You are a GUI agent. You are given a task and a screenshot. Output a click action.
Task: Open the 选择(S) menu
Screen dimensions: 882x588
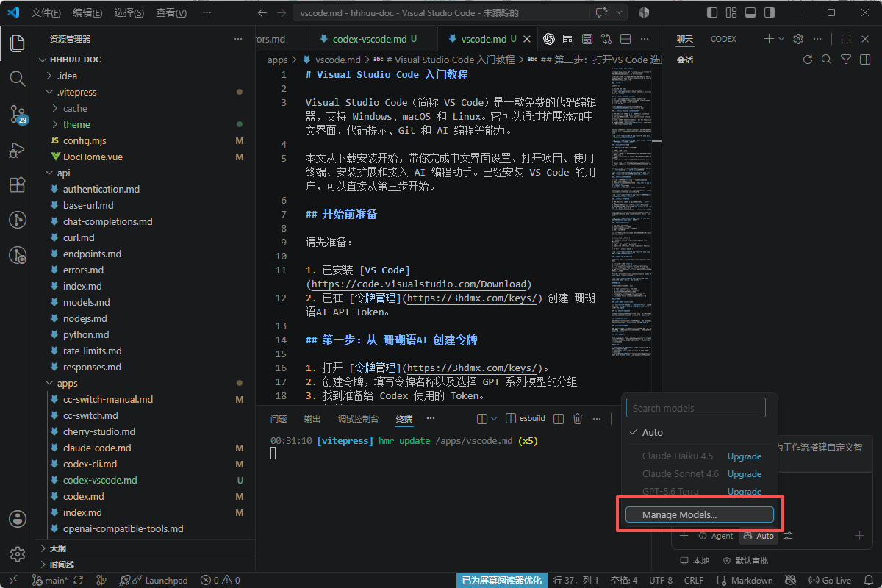129,12
